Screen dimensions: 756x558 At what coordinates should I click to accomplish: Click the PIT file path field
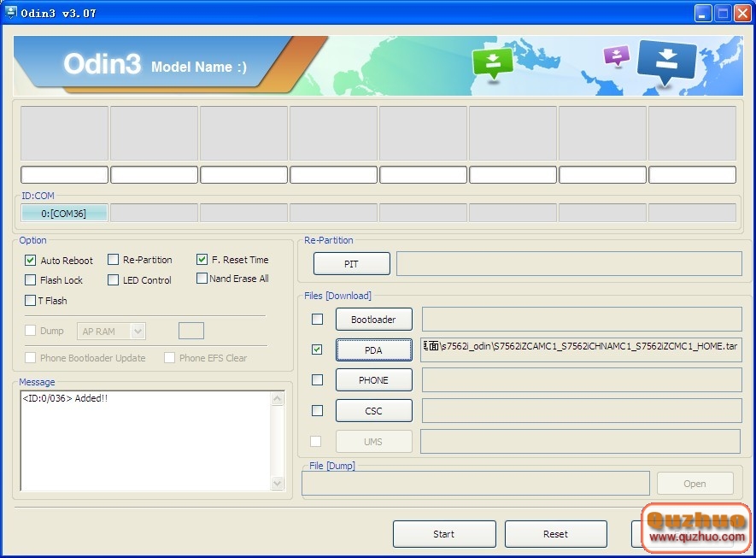pos(569,264)
